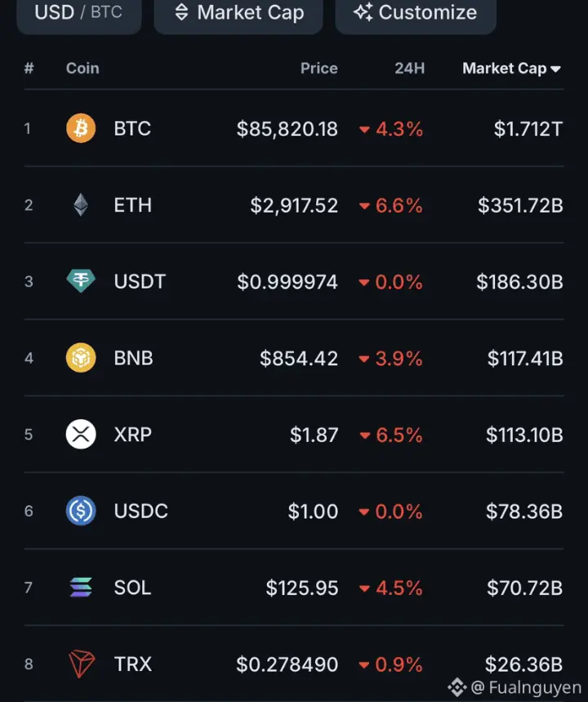Open the ETH coin name link

coord(133,205)
